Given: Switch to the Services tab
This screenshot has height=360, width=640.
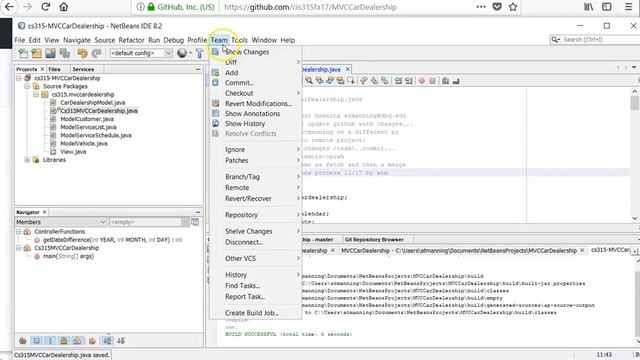Looking at the screenshot, I should pyautogui.click(x=83, y=69).
